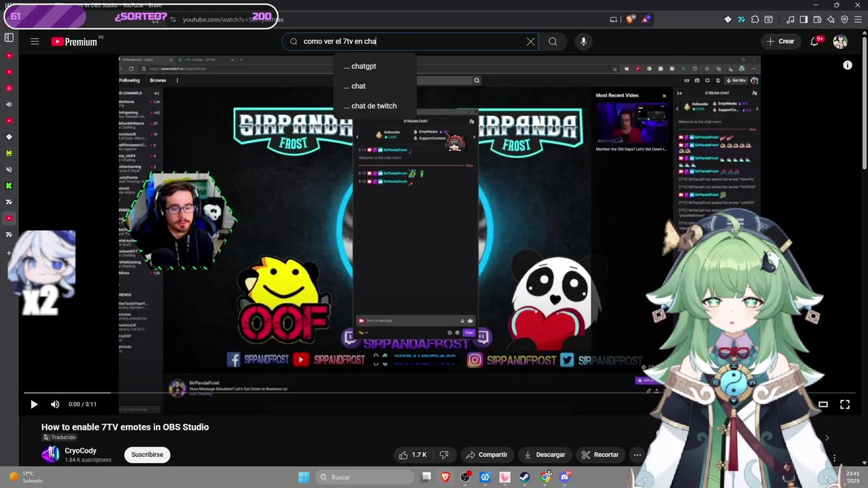Add a new tab in sidebar
The height and width of the screenshot is (488, 868).
coord(9,253)
